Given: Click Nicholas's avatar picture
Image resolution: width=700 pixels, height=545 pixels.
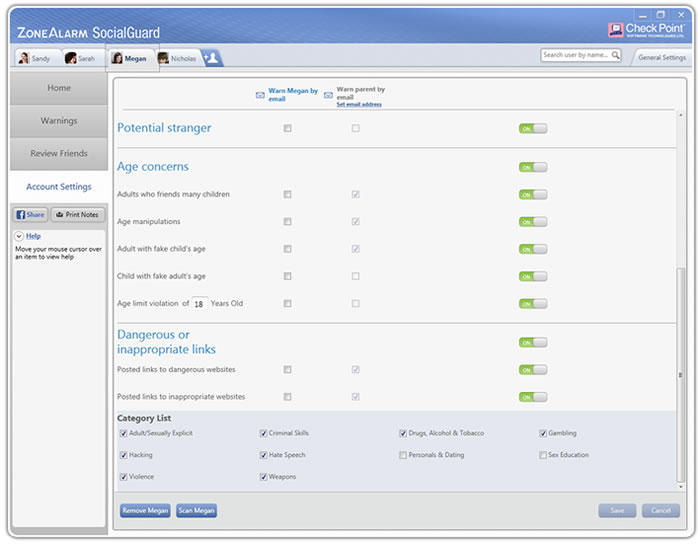Looking at the screenshot, I should pos(163,58).
